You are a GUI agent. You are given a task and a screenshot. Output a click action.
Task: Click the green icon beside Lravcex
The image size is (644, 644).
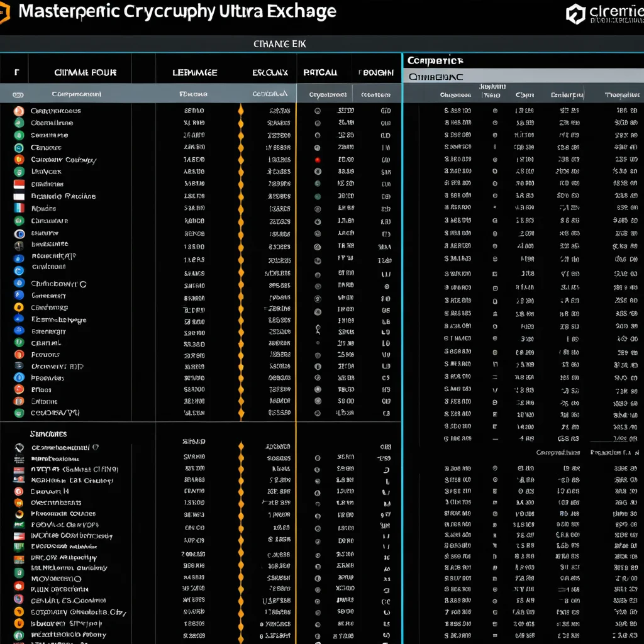click(x=19, y=172)
